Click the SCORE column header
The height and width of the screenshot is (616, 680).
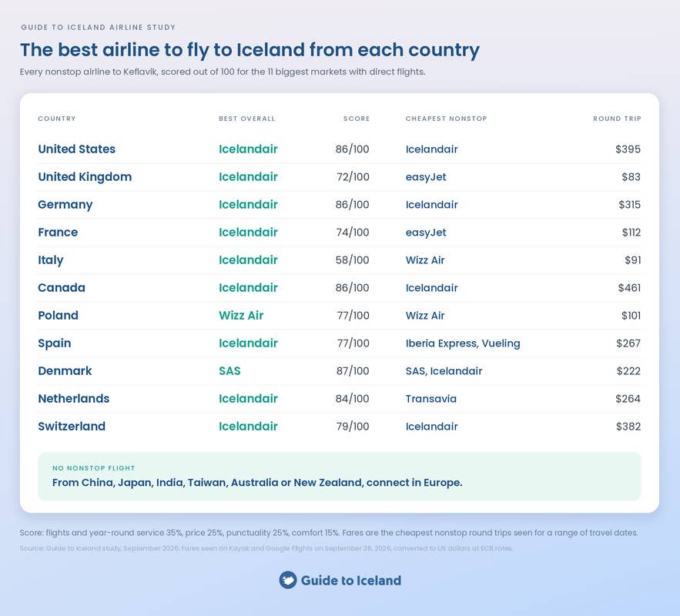pyautogui.click(x=357, y=119)
